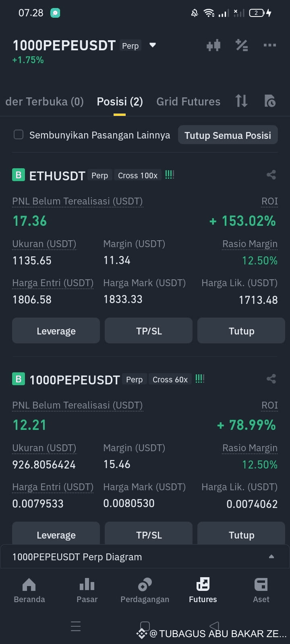Switch to Order Terbuka tab
This screenshot has width=290, height=644.
pos(44,101)
